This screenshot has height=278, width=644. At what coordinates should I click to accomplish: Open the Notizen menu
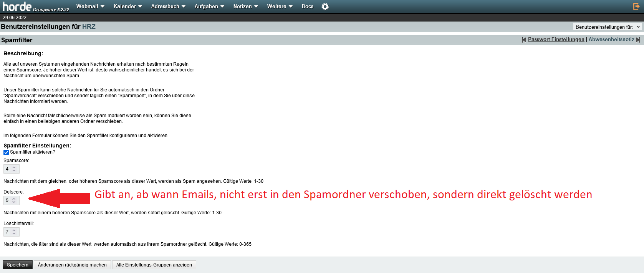coord(245,7)
